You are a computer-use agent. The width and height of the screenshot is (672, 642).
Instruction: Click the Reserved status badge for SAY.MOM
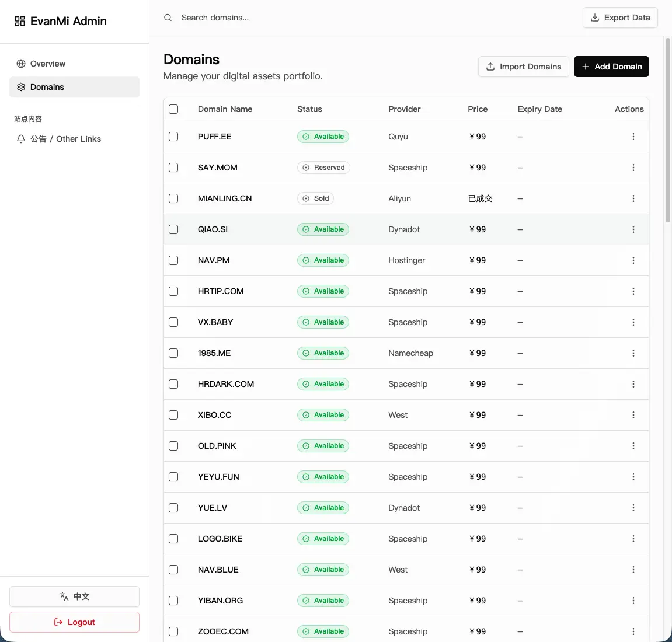pos(323,168)
